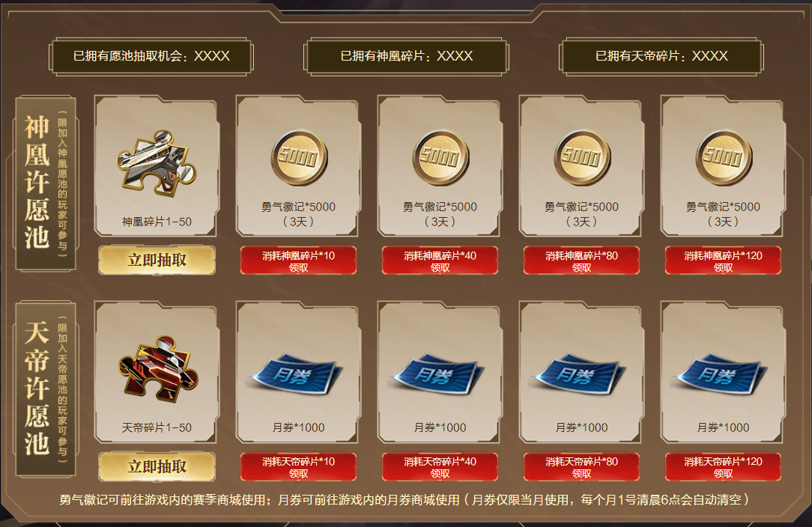The image size is (812, 527).
Task: Select gold coin above 消耗神凰碎片*40
Action: tap(440, 159)
